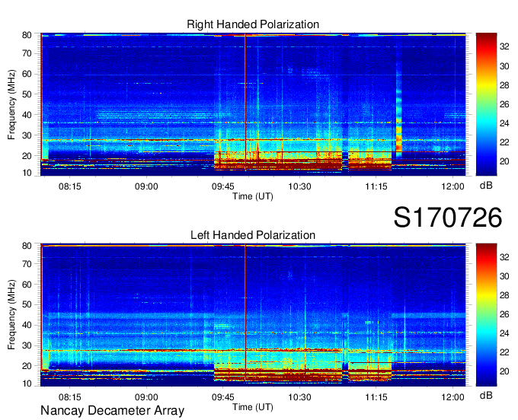
Task: Select the 70 MHz tick of left-handed plot
Action: tap(27, 264)
